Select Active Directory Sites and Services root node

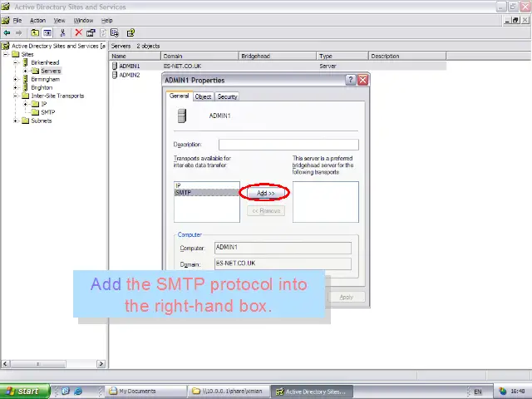58,46
